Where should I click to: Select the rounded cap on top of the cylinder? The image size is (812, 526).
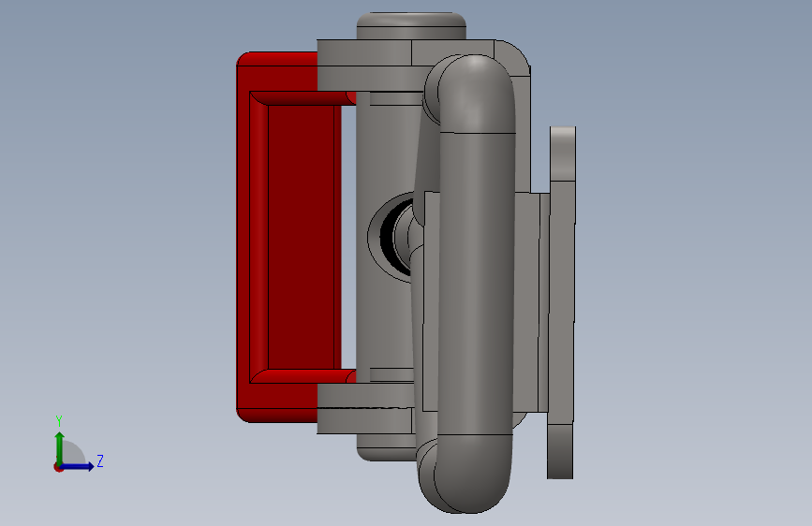(411, 25)
